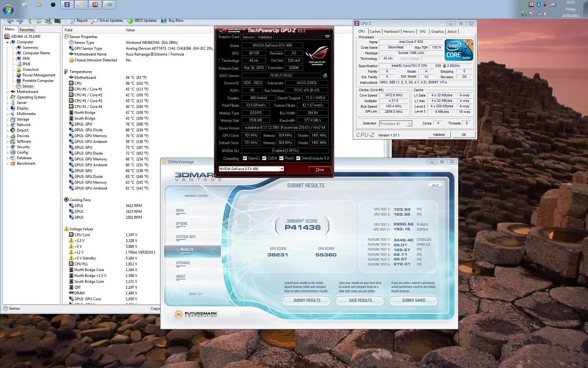Click the AIDA64 refresh toolbar icon
Viewport: 588px width, 368px height.
(38, 21)
